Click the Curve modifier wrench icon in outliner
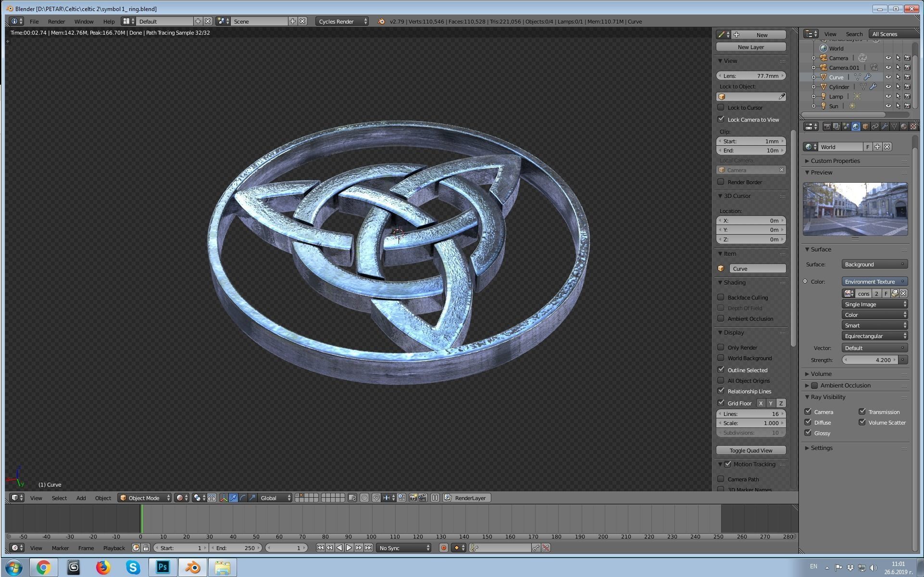The height and width of the screenshot is (577, 924). pyautogui.click(x=868, y=77)
